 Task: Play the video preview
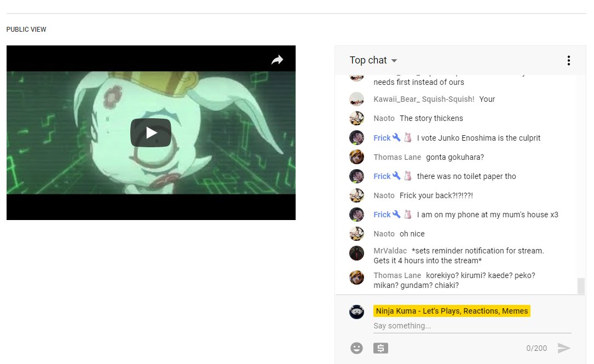[x=151, y=132]
